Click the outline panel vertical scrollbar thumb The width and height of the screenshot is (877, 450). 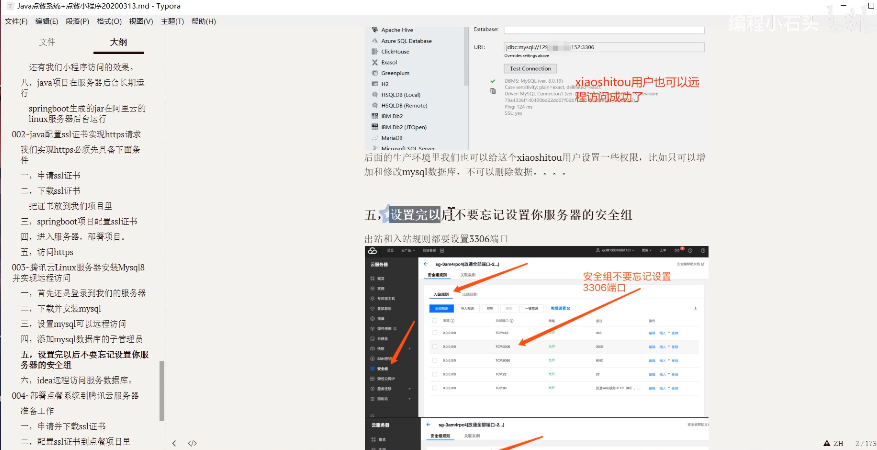click(162, 391)
